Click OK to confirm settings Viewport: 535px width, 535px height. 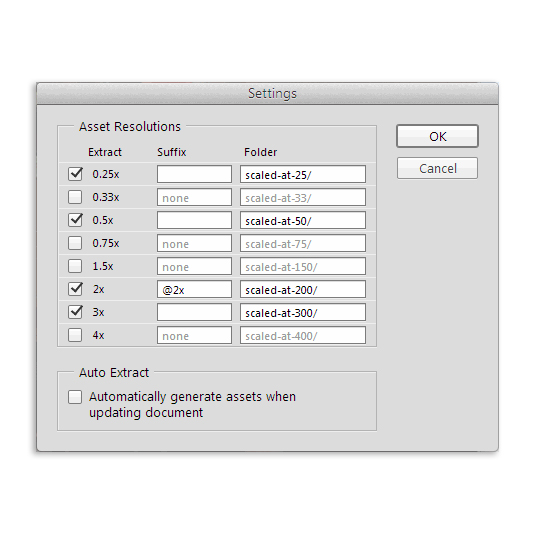[x=437, y=136]
